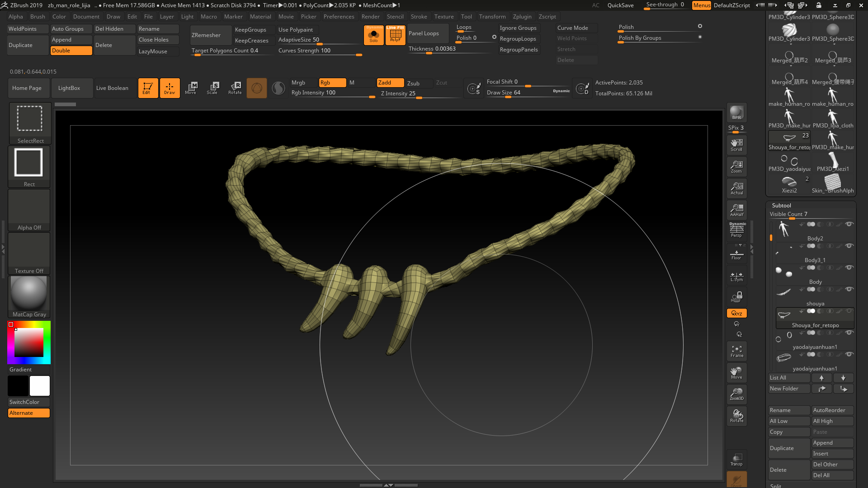This screenshot has height=488, width=868.
Task: Turn off Zadd mode
Action: pos(390,83)
